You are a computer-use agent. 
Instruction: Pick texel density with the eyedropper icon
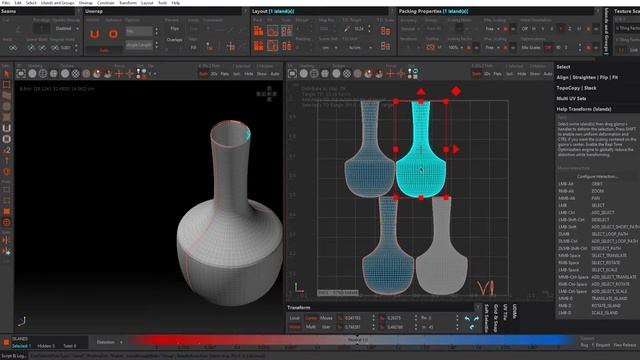[347, 29]
